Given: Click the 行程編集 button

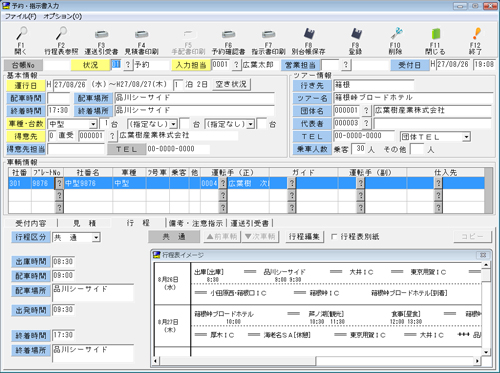Looking at the screenshot, I should tap(304, 237).
